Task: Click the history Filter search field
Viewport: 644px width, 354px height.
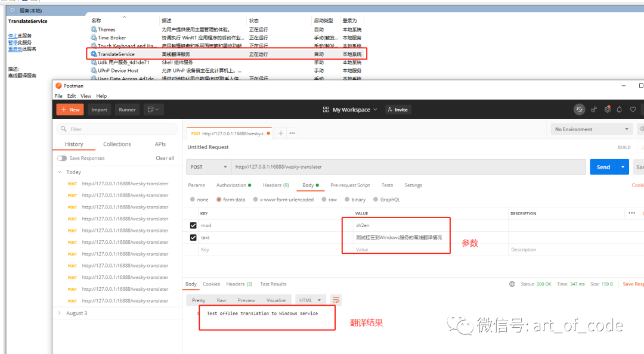Action: click(x=117, y=129)
